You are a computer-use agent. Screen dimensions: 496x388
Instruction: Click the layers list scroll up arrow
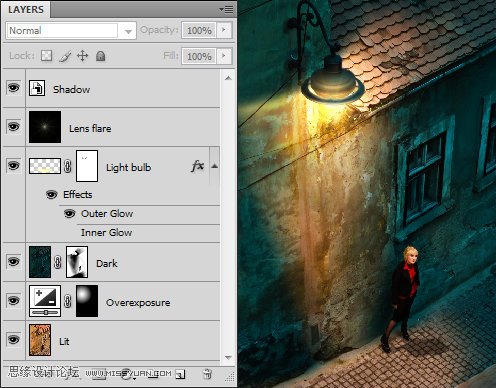point(228,78)
